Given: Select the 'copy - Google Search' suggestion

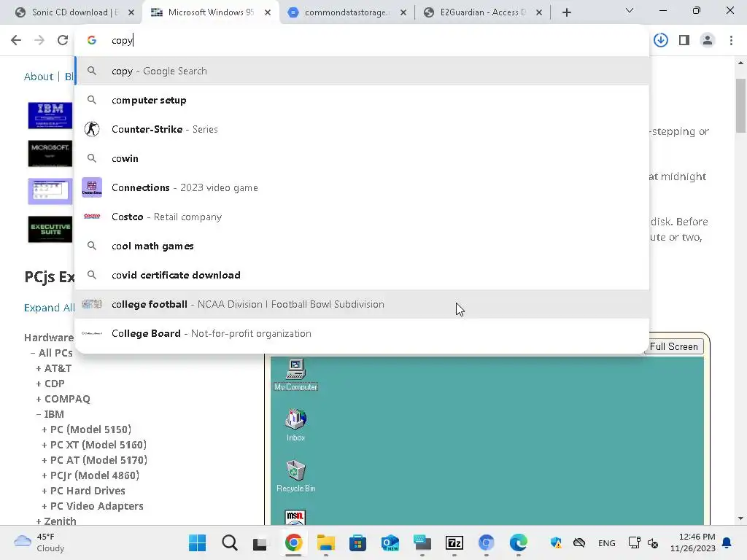Looking at the screenshot, I should [362, 71].
